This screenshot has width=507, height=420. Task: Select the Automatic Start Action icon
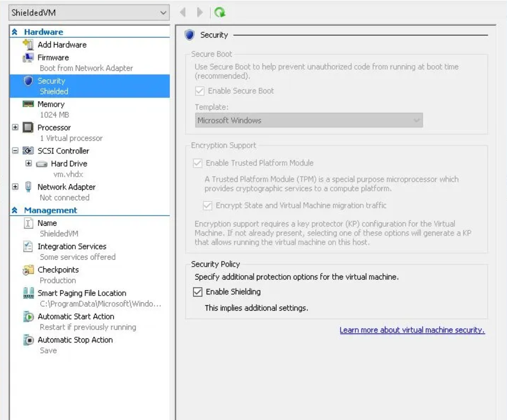point(28,317)
